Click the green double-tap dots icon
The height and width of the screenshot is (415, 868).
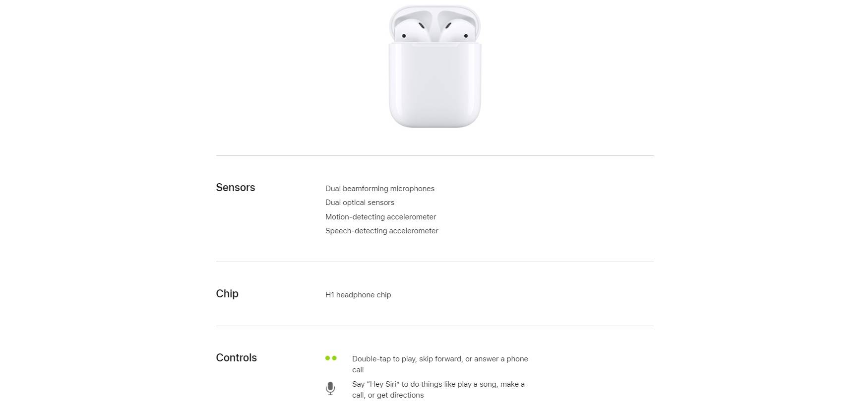point(331,358)
